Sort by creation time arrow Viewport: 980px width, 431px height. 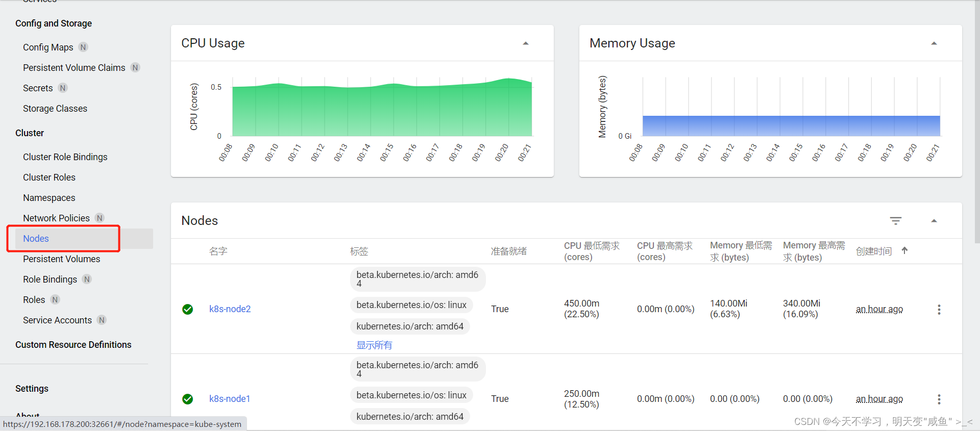point(904,250)
